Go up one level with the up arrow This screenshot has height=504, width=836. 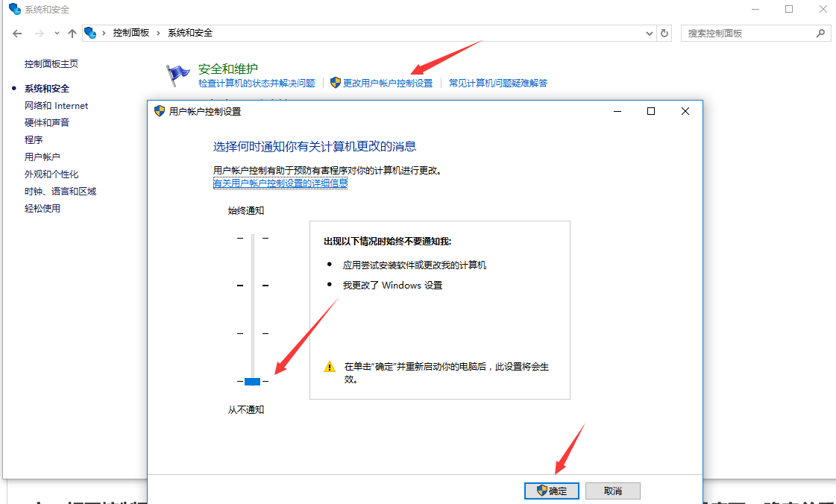click(72, 34)
